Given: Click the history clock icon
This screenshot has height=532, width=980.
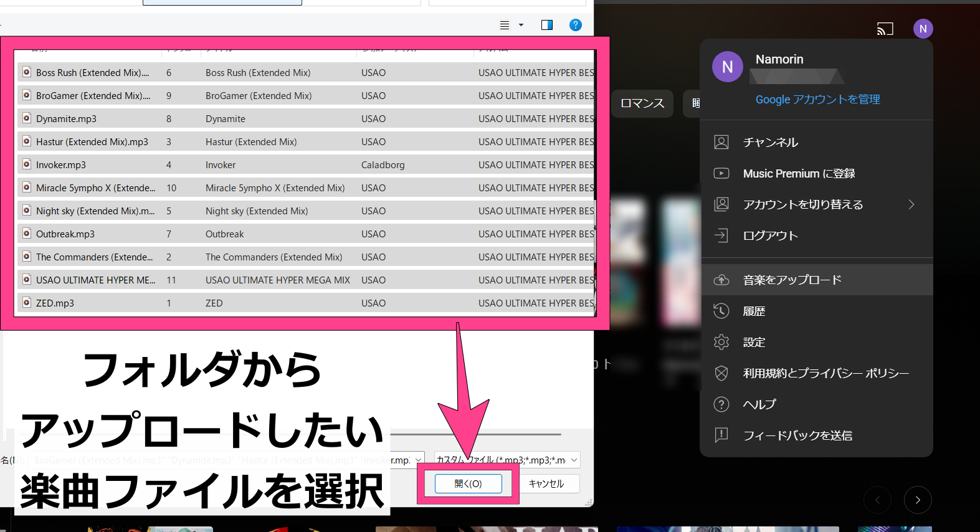Looking at the screenshot, I should coord(721,311).
